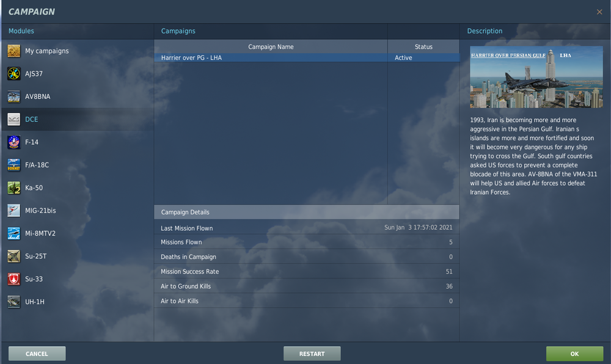Click the Air to Ground Kills value 36
Image resolution: width=611 pixels, height=364 pixels.
point(449,286)
